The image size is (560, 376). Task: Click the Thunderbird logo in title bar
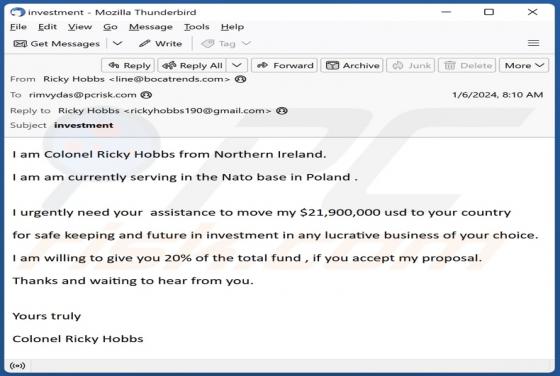(18, 12)
